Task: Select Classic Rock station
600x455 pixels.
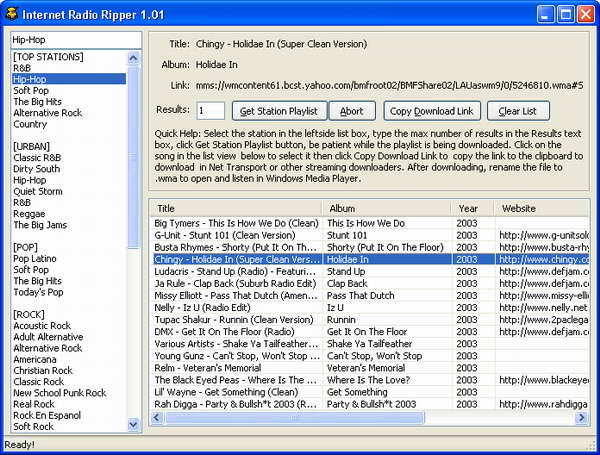Action: (x=39, y=382)
